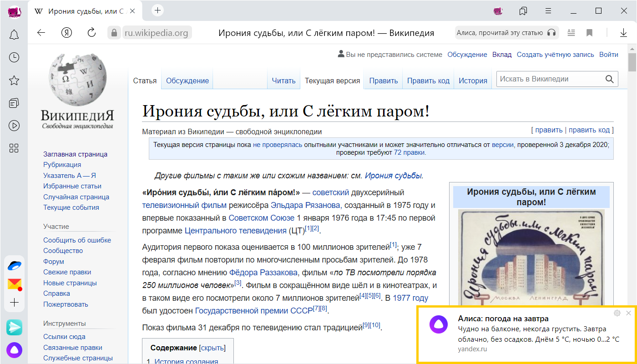Image resolution: width=637 pixels, height=364 pixels.
Task: Open notification settings gear in Alice popup
Action: click(617, 313)
